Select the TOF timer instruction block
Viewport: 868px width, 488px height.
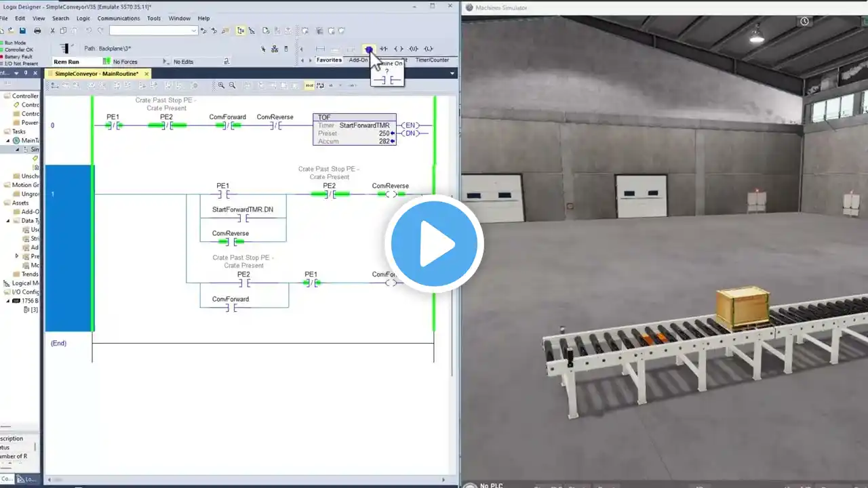pos(355,129)
